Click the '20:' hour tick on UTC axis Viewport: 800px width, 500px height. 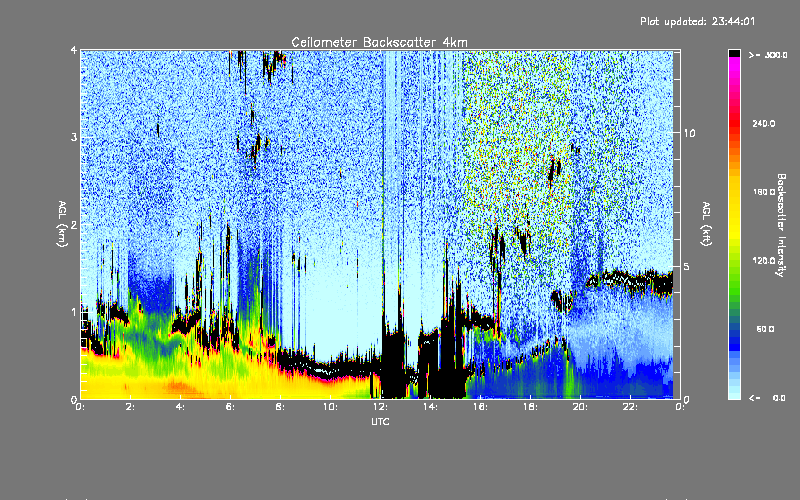point(580,407)
